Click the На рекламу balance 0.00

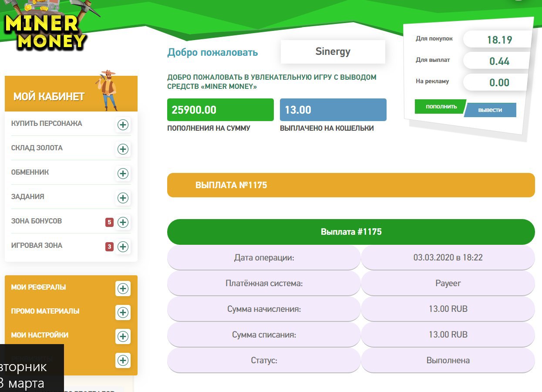[x=499, y=82]
